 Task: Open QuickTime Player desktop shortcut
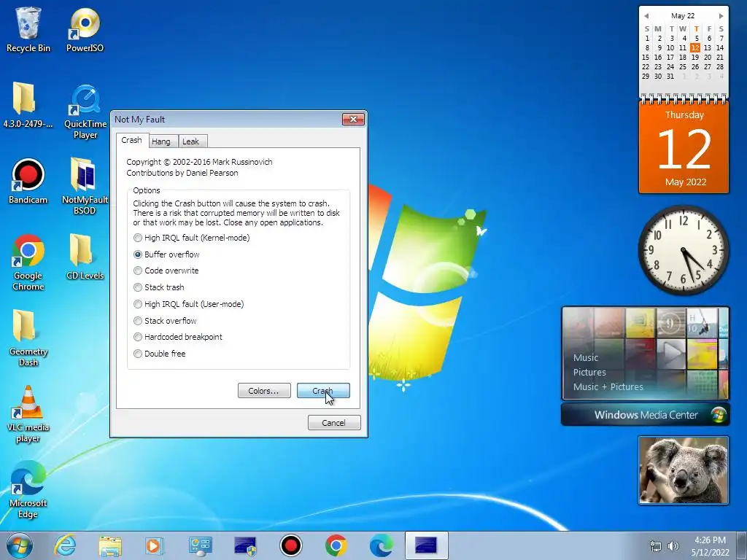85,112
